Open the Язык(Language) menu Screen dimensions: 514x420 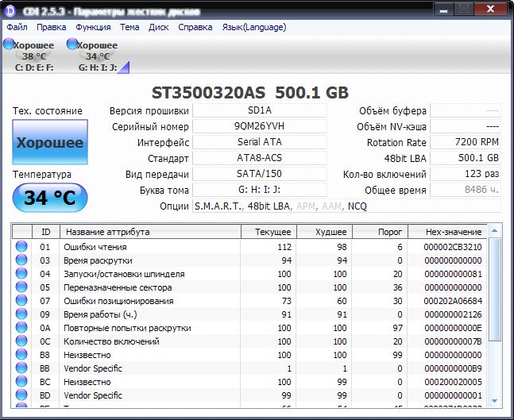[254, 27]
